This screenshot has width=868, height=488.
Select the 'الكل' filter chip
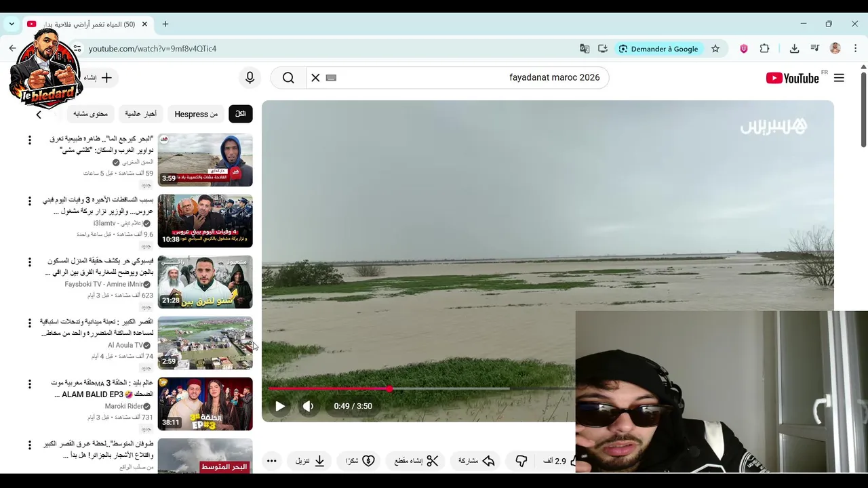(x=240, y=114)
